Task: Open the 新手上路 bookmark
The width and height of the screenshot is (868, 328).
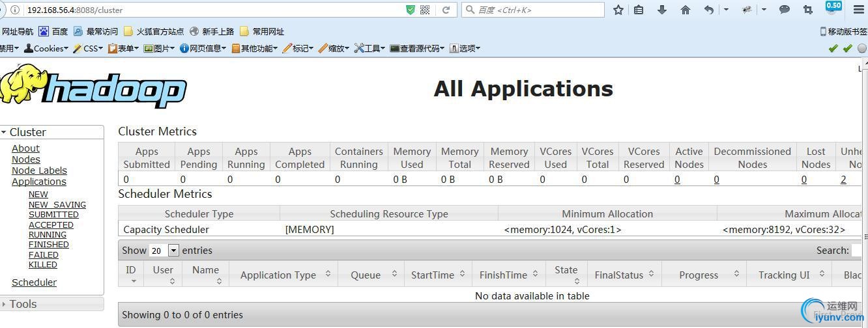Action: pyautogui.click(x=212, y=31)
